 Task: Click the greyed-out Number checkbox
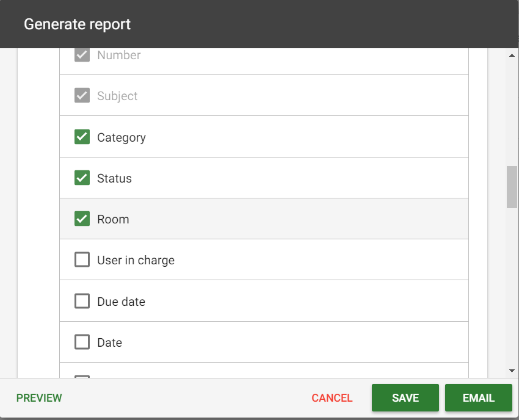82,55
